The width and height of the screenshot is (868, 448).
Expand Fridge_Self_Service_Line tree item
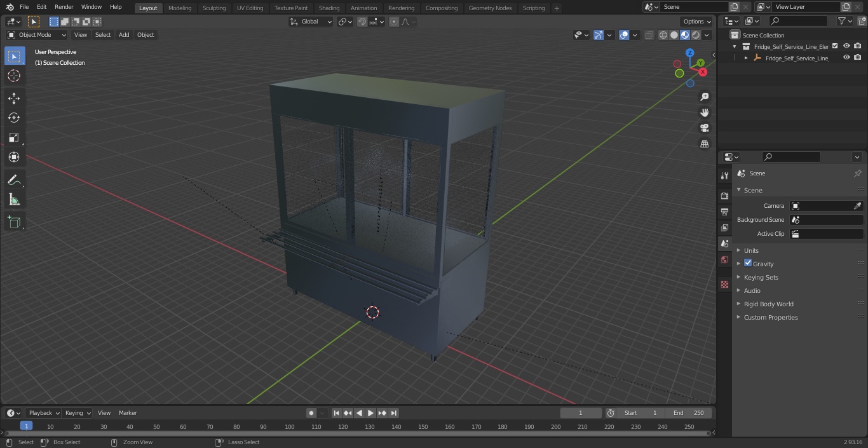click(x=746, y=58)
